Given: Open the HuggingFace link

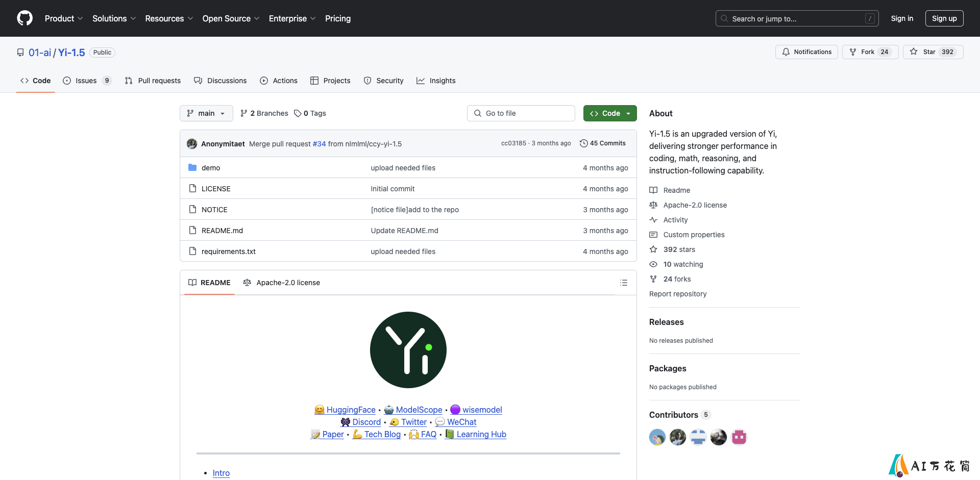Looking at the screenshot, I should point(345,410).
